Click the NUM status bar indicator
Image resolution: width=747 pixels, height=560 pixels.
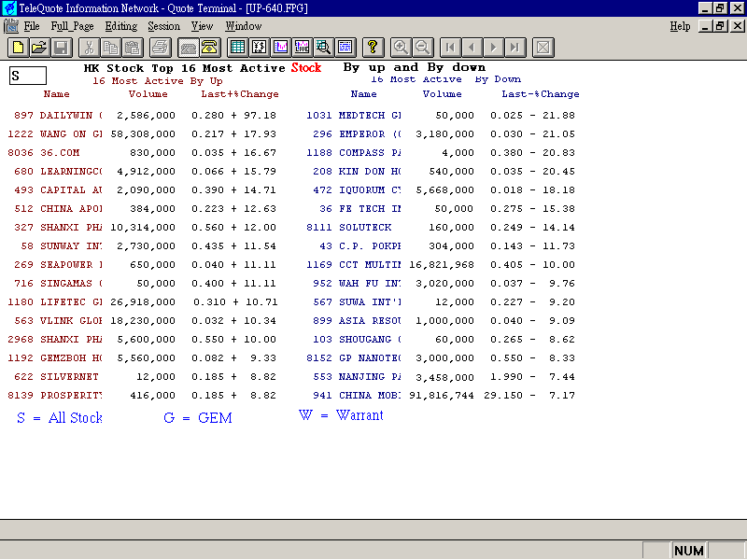coord(689,551)
